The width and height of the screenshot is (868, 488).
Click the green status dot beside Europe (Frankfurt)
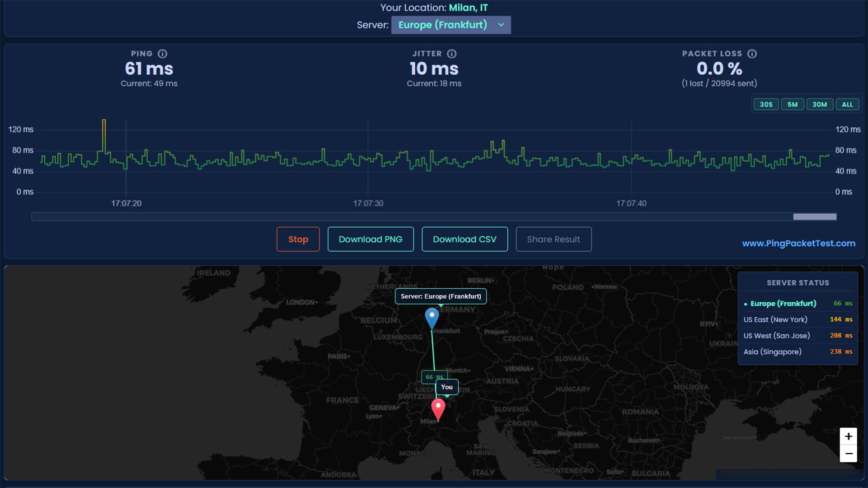pos(746,304)
